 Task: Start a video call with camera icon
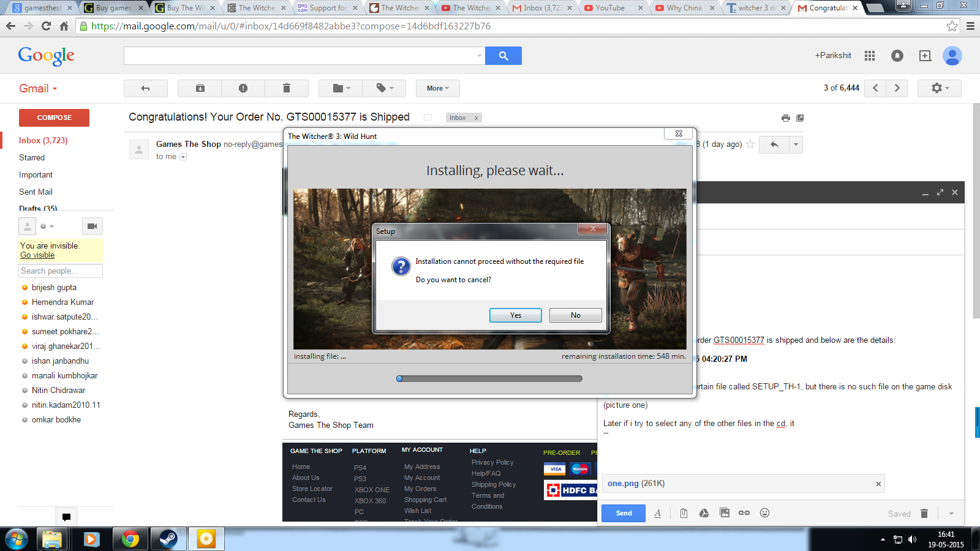92,227
